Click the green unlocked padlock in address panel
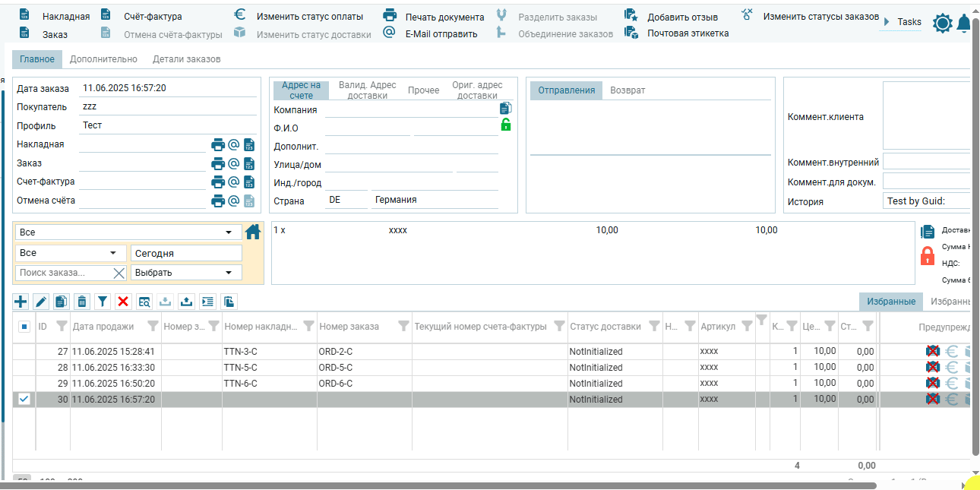 click(x=505, y=125)
